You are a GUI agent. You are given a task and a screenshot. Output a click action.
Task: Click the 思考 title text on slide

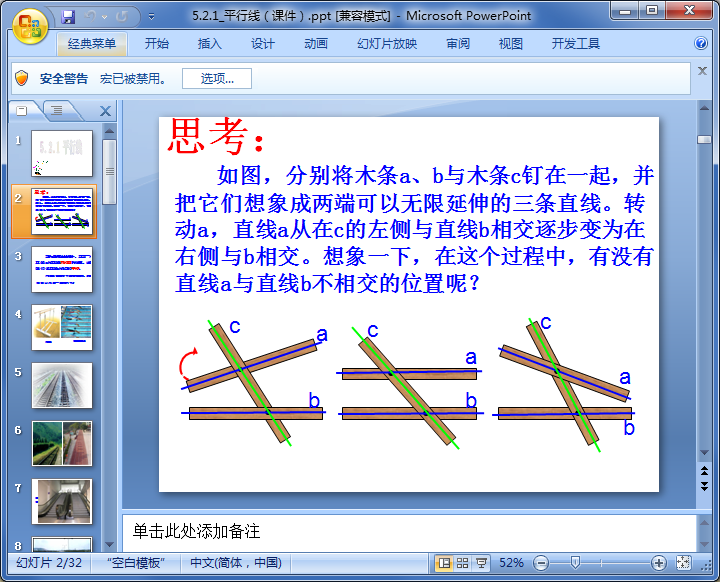[x=216, y=136]
